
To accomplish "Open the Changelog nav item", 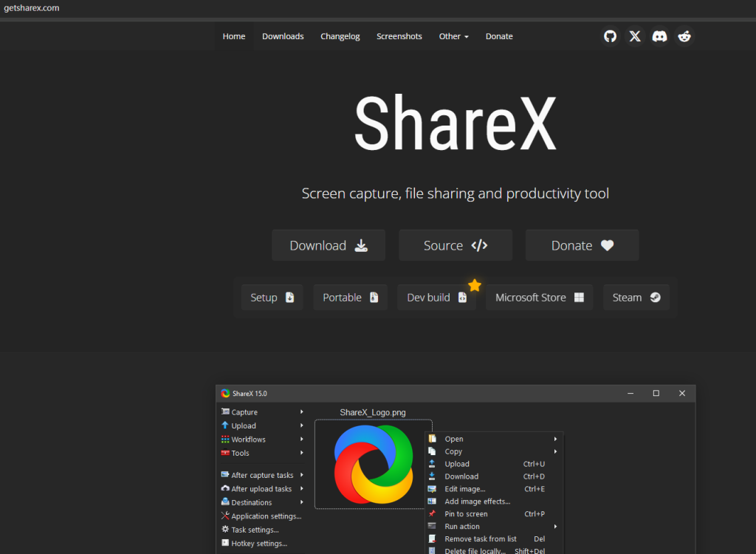I will tap(340, 36).
